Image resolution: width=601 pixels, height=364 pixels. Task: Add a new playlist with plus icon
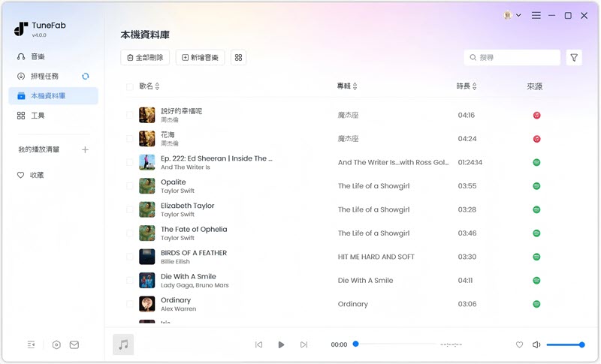(85, 149)
